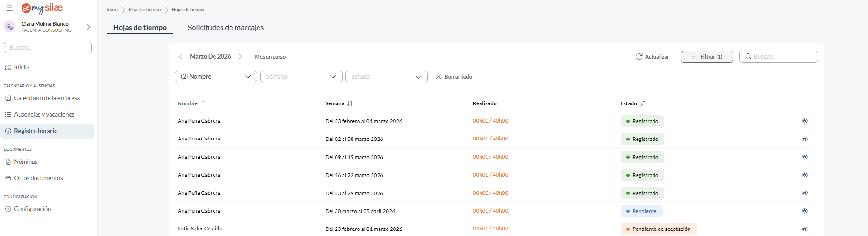Expand the Estado filter dropdown
Image resolution: width=868 pixels, height=236 pixels.
pyautogui.click(x=386, y=77)
